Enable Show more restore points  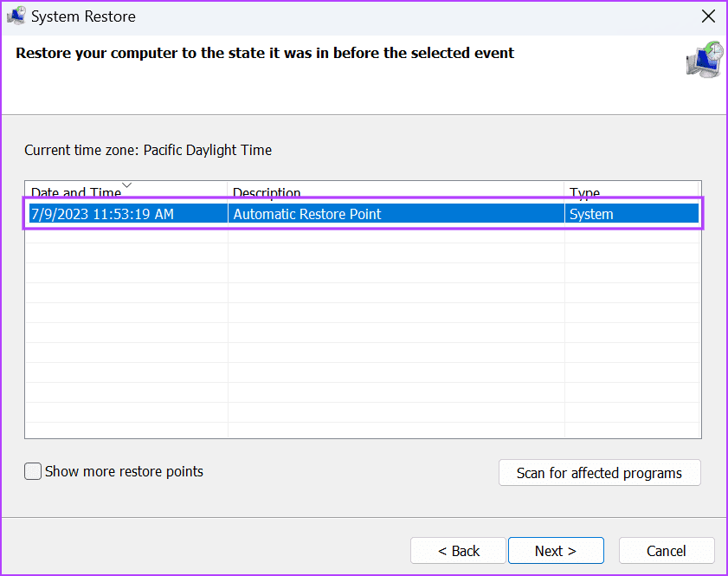(x=32, y=471)
